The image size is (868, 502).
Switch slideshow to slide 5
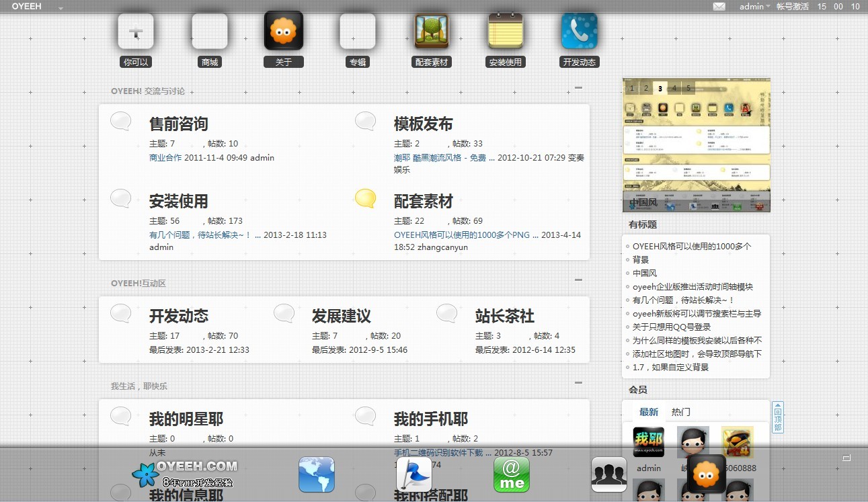click(x=688, y=88)
